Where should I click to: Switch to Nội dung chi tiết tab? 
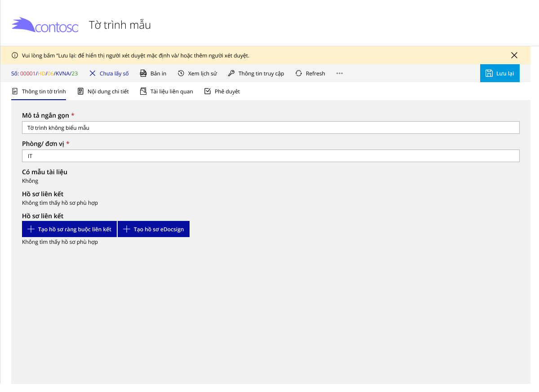coord(103,92)
